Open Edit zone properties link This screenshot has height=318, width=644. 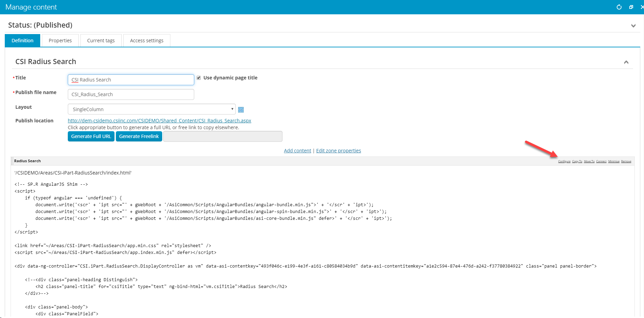point(338,151)
